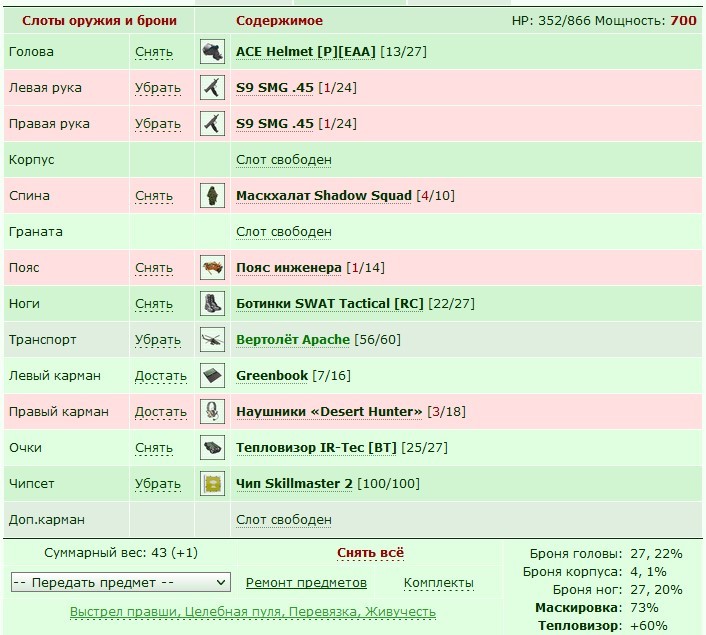Screen dimensions: 706x635
Task: Click the Вертолёт Apache helicopter icon
Action: (212, 340)
